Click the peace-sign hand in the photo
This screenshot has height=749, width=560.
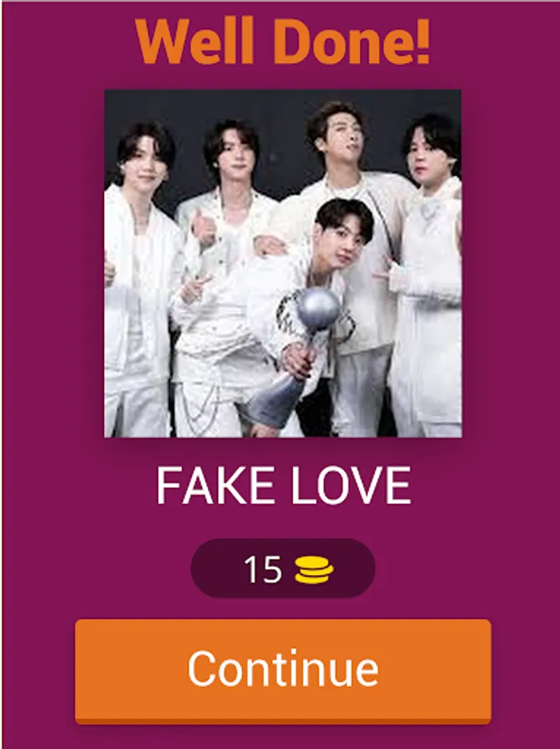(x=192, y=288)
